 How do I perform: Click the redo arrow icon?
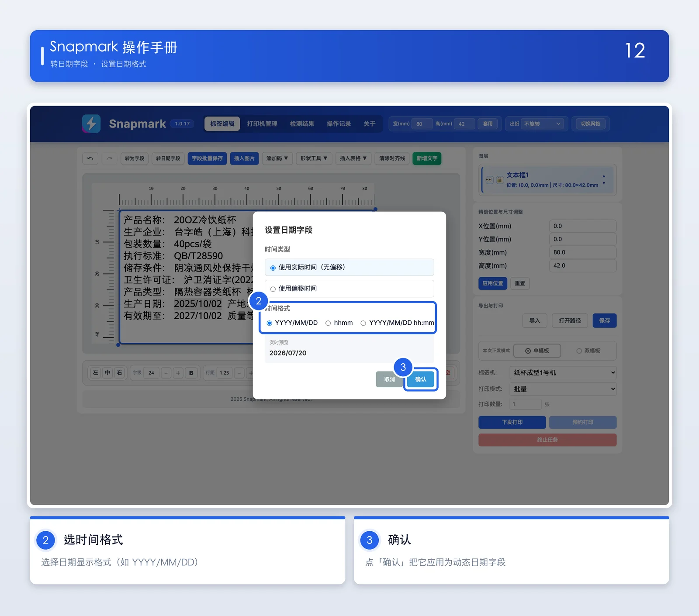pos(110,158)
